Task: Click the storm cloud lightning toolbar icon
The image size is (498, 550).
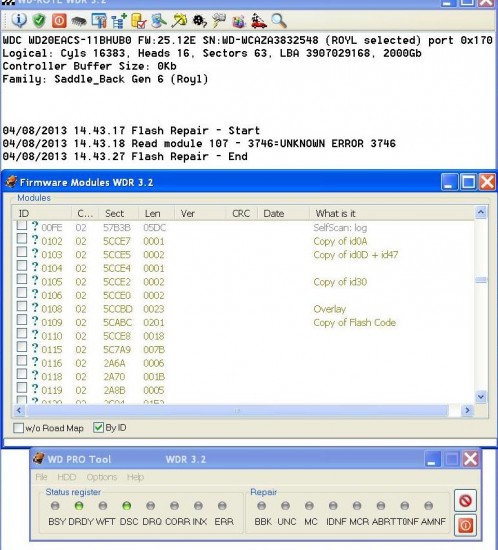Action: coord(219,21)
